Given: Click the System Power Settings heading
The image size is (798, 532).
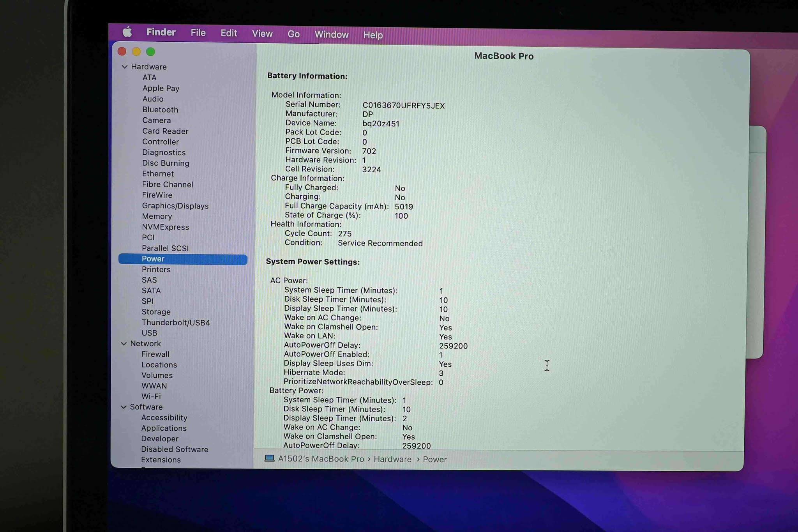Looking at the screenshot, I should point(312,262).
